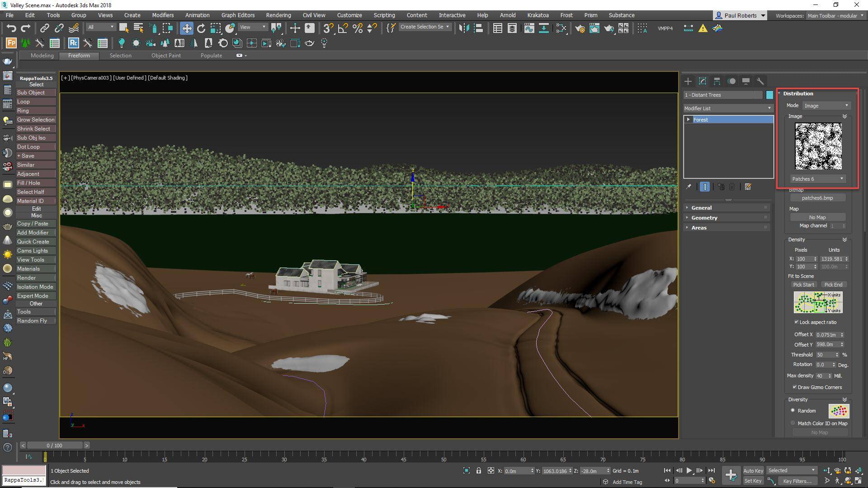Click the RailClone icon on the toolbar
This screenshot has width=868, height=488.
tap(73, 43)
